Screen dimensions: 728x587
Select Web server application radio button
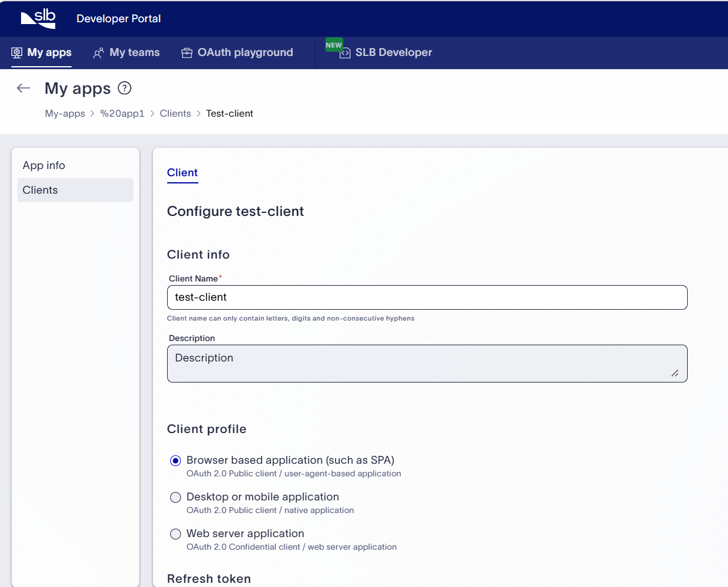[x=176, y=534]
